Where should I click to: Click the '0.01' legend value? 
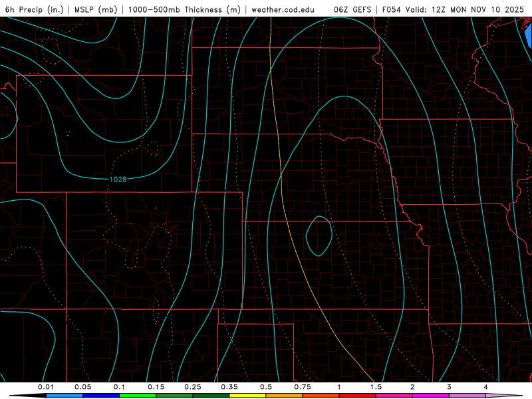(46, 387)
